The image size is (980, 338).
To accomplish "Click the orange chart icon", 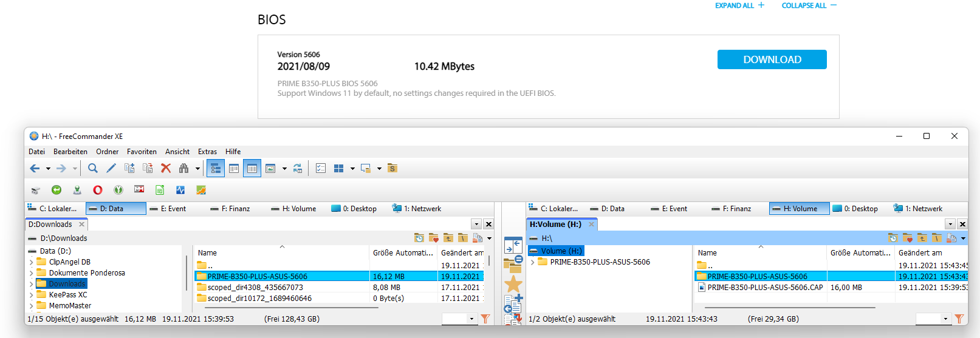I will pyautogui.click(x=201, y=190).
